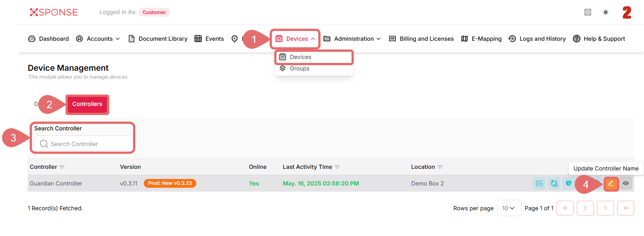Click the XSPONSE logo

[54, 12]
